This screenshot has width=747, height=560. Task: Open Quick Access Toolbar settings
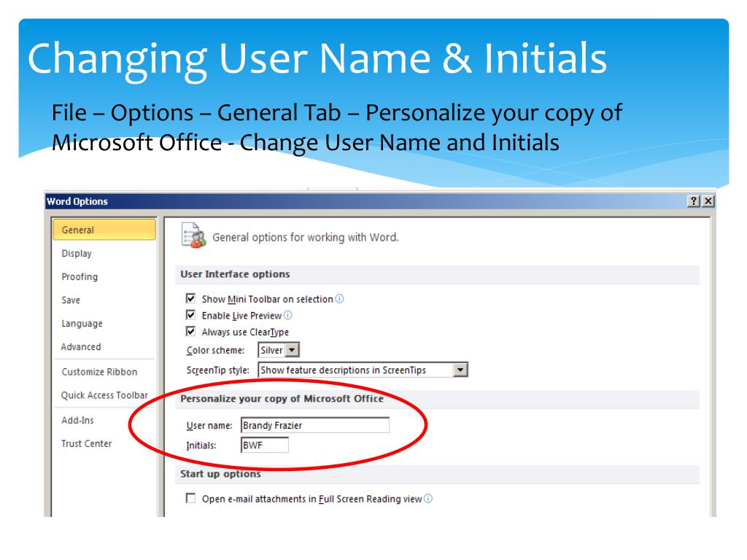pos(104,395)
